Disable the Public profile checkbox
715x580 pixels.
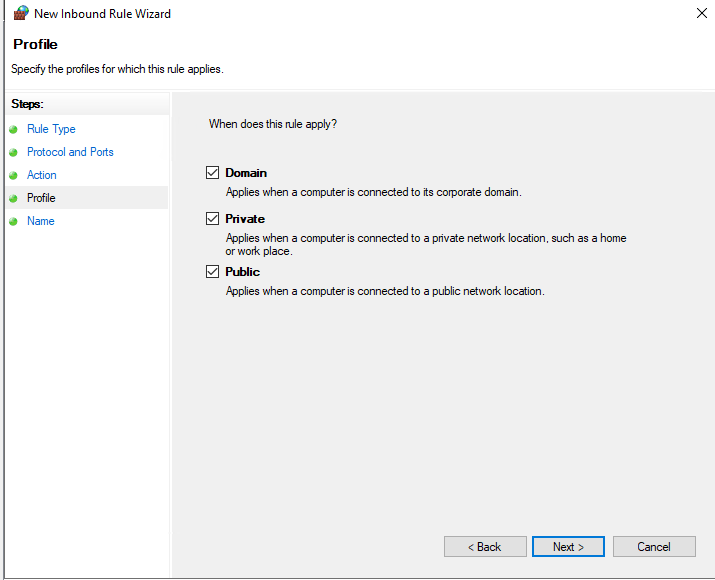click(212, 272)
